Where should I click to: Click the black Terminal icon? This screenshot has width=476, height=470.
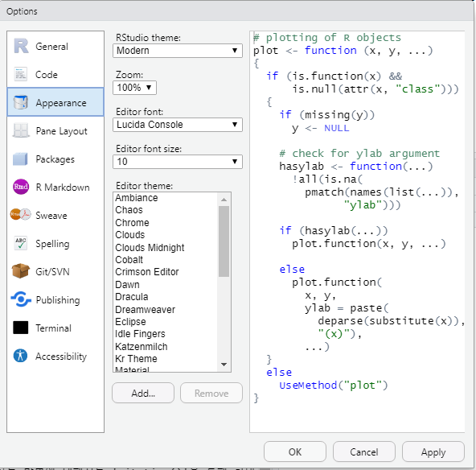21,328
